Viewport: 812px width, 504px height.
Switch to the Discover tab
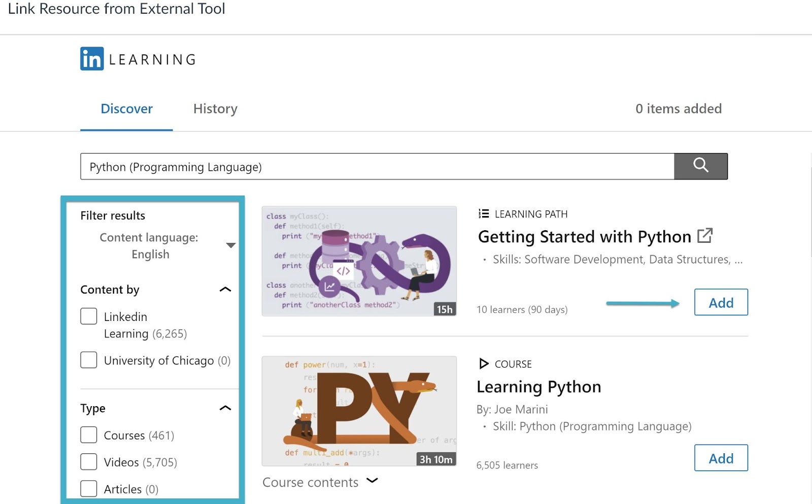coord(126,109)
